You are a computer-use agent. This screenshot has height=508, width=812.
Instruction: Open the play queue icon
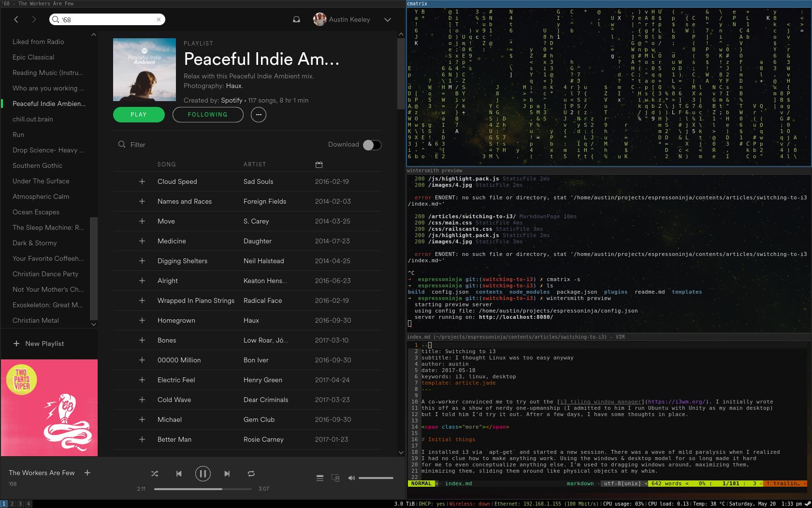320,478
